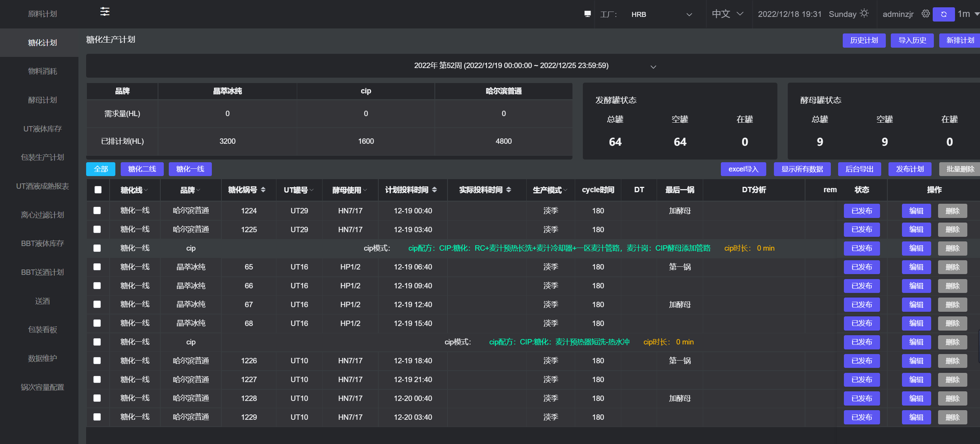Click the fullscreen monitor icon
980x444 pixels.
tap(587, 14)
